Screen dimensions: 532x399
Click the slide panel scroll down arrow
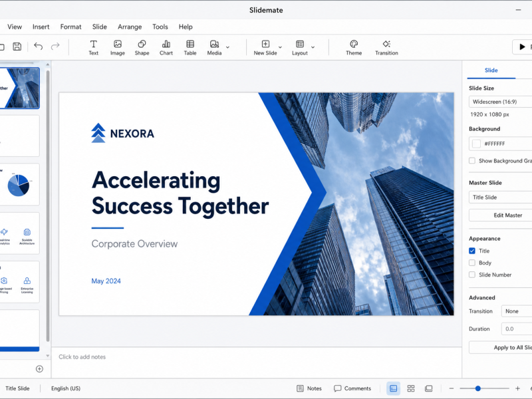48,356
